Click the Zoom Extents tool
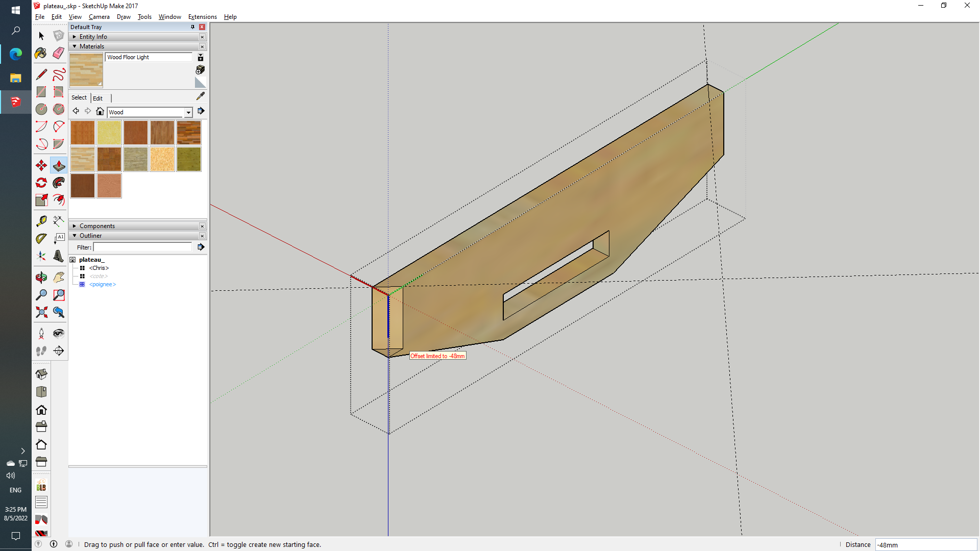Viewport: 980px width, 551px height. click(41, 312)
